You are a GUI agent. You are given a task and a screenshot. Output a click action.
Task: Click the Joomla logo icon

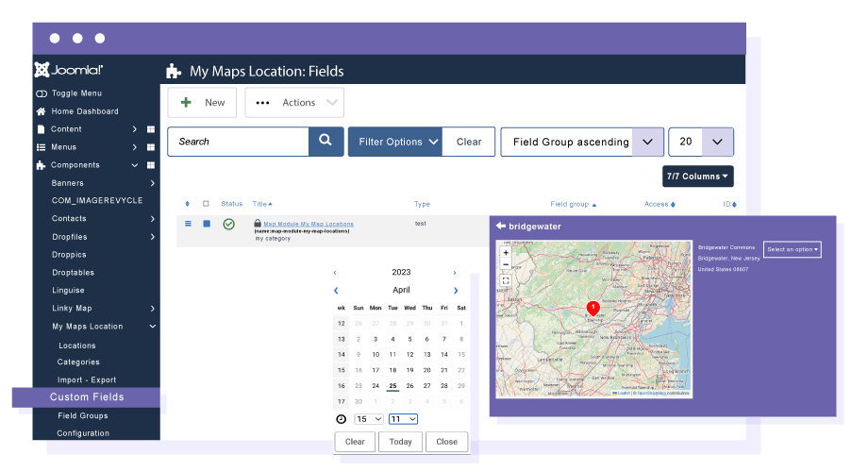(x=42, y=70)
